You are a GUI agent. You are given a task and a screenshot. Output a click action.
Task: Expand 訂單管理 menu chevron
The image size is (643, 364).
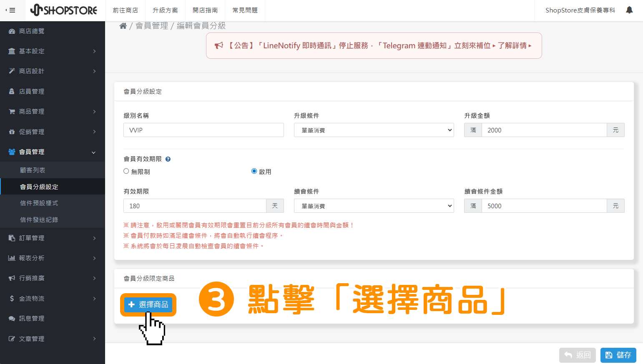tap(94, 238)
